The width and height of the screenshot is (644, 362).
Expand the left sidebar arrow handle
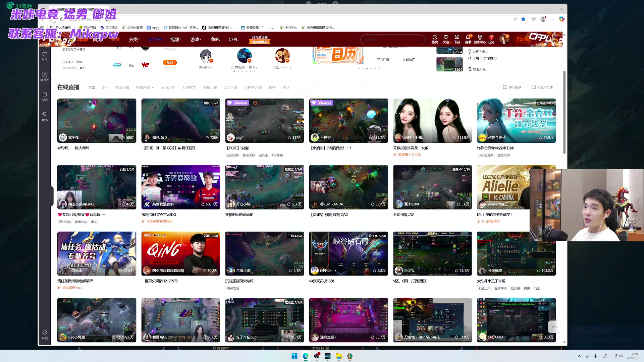coord(51,197)
